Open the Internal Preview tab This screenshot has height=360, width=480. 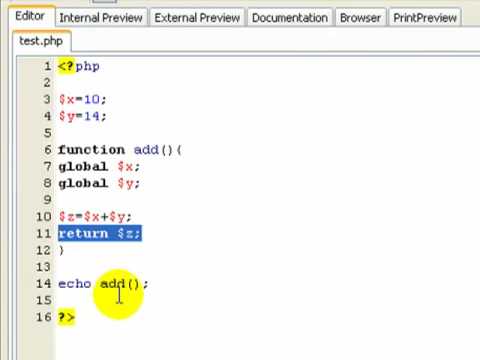coord(101,18)
